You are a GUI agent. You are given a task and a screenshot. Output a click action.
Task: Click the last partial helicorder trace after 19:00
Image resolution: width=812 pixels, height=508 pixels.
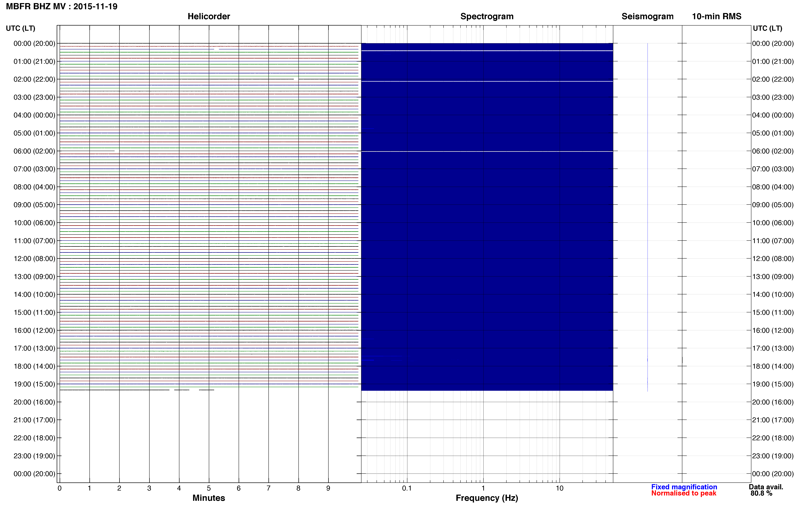(x=137, y=390)
